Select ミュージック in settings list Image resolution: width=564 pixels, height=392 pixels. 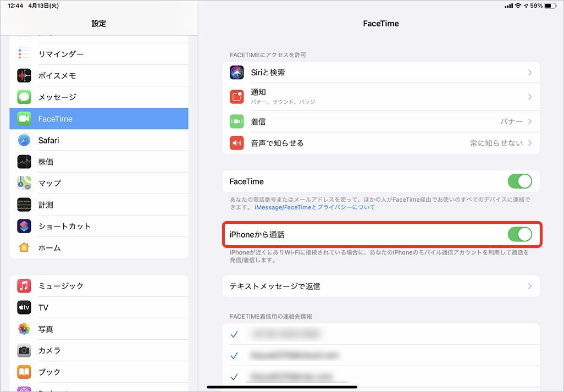(x=99, y=286)
